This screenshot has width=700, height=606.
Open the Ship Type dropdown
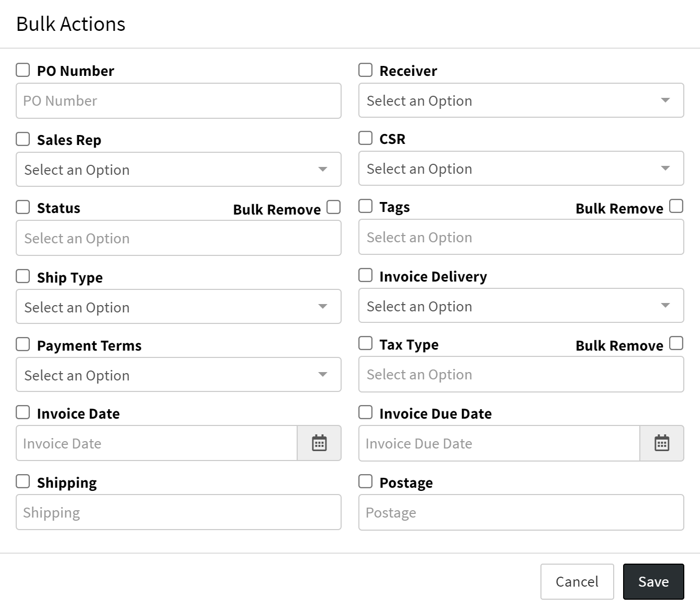(178, 307)
